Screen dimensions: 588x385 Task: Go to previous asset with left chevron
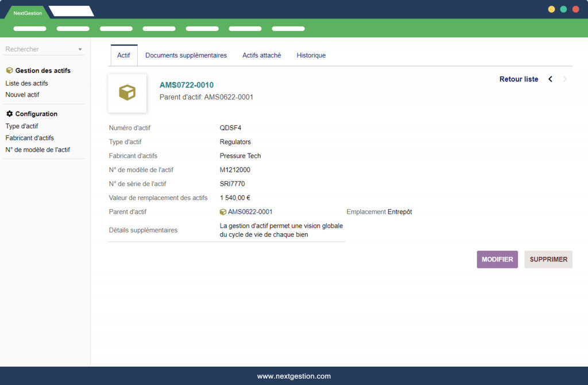point(550,79)
